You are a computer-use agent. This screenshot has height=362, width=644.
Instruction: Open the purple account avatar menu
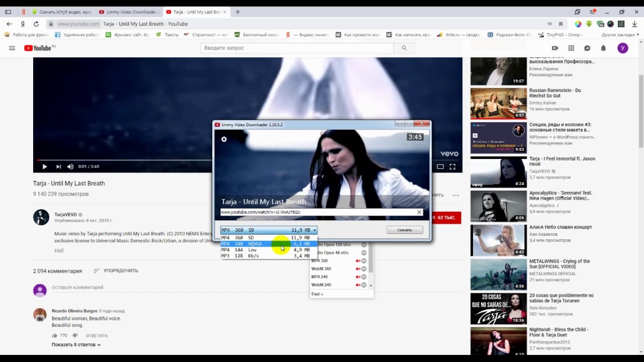click(x=623, y=48)
